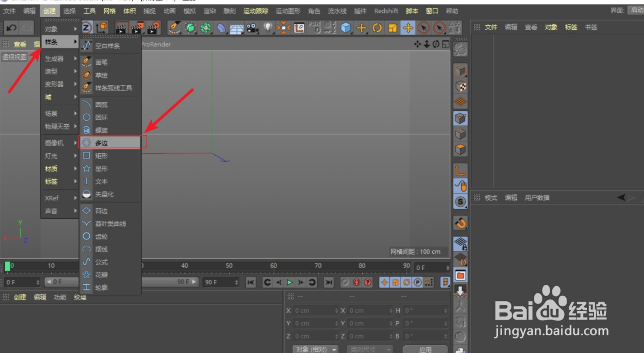Viewport: 644px width, 353px height.
Task: Select the spline pen tool icon
Action: coord(174,27)
